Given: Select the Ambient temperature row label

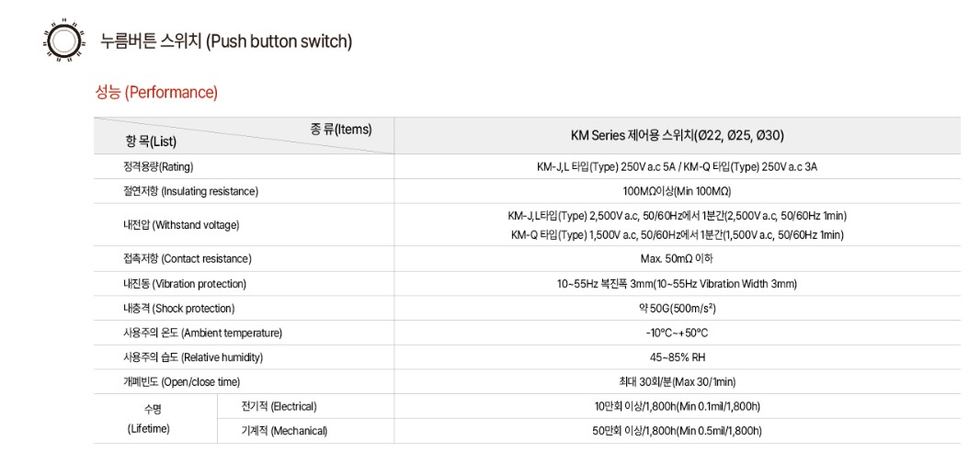Looking at the screenshot, I should click(x=202, y=333).
